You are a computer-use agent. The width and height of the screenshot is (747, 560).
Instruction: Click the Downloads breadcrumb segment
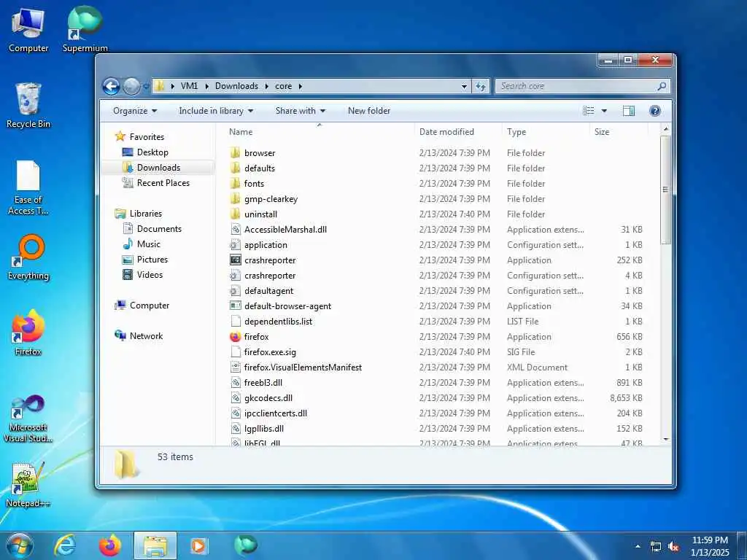(x=236, y=86)
